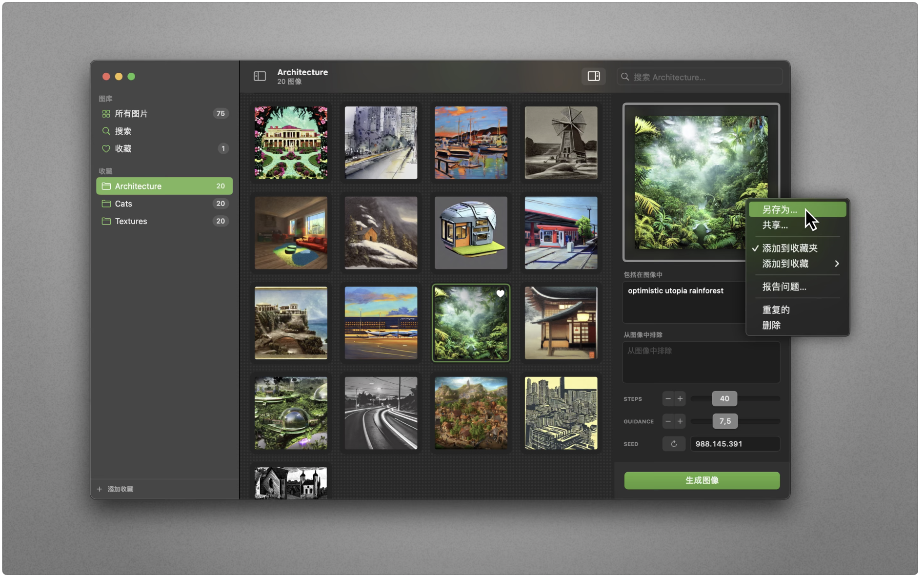The height and width of the screenshot is (579, 924).
Task: Click the heart icon on rainforest thumbnail
Action: tap(500, 294)
